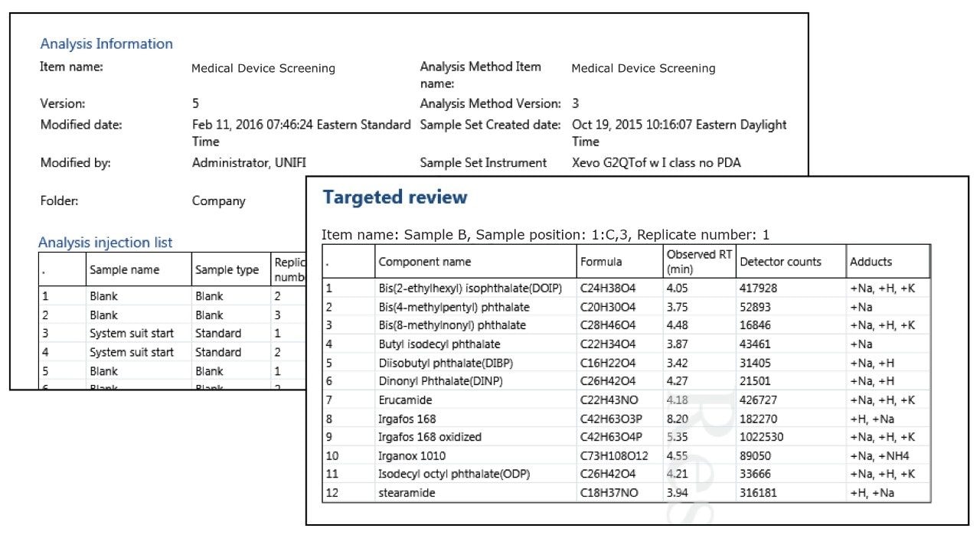Click detector counts value 426727

pyautogui.click(x=759, y=399)
